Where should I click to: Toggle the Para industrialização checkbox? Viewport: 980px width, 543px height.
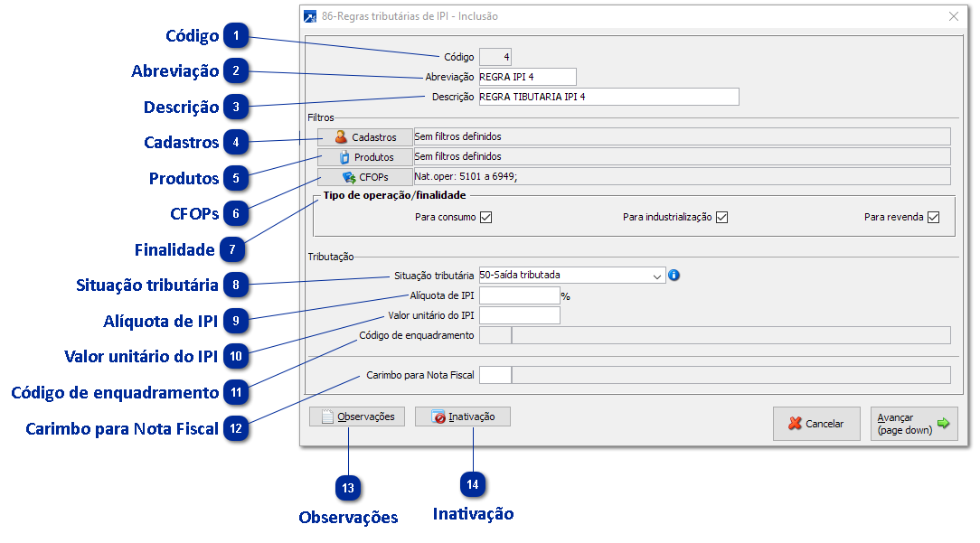click(721, 217)
